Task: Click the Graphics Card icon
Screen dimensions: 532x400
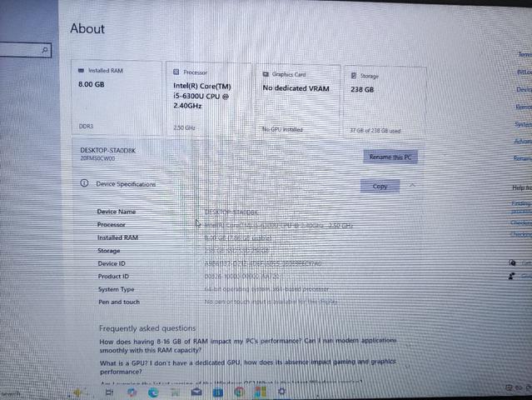Action: click(266, 74)
